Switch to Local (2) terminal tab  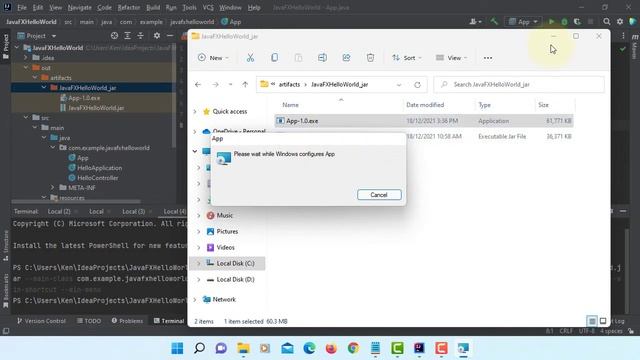click(x=59, y=211)
